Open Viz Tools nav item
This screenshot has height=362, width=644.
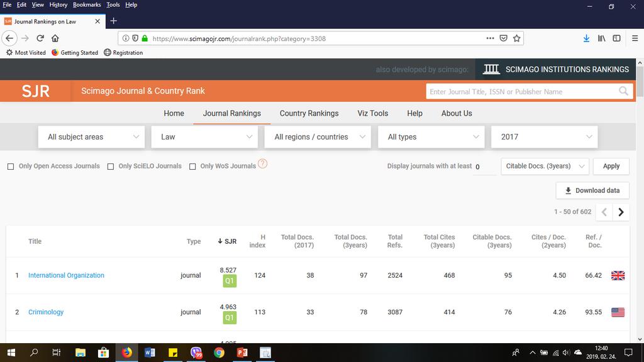[372, 113]
